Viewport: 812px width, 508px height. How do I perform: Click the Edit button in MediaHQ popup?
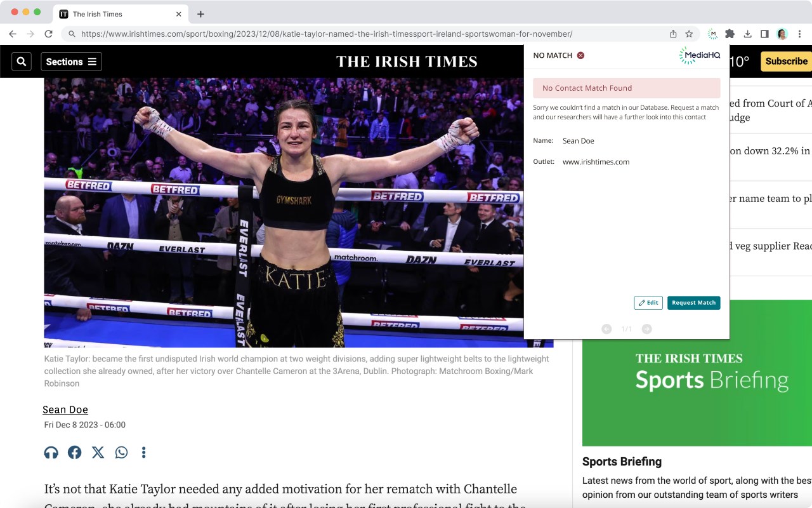coord(648,303)
